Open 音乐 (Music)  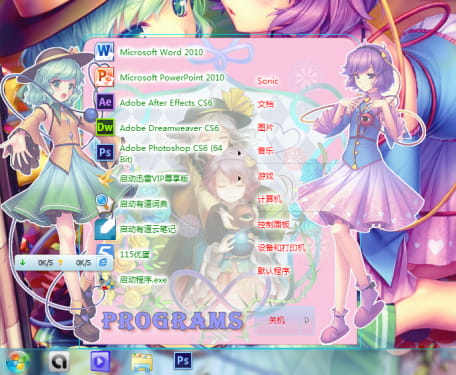(x=266, y=150)
